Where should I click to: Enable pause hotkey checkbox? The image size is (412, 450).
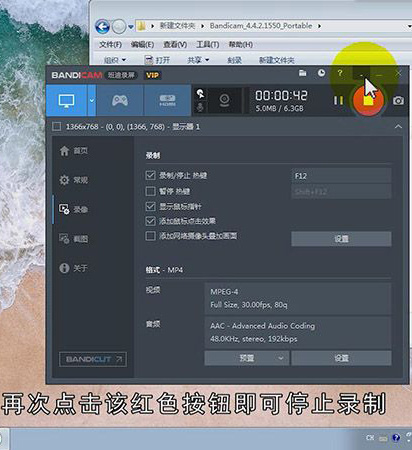(x=150, y=191)
